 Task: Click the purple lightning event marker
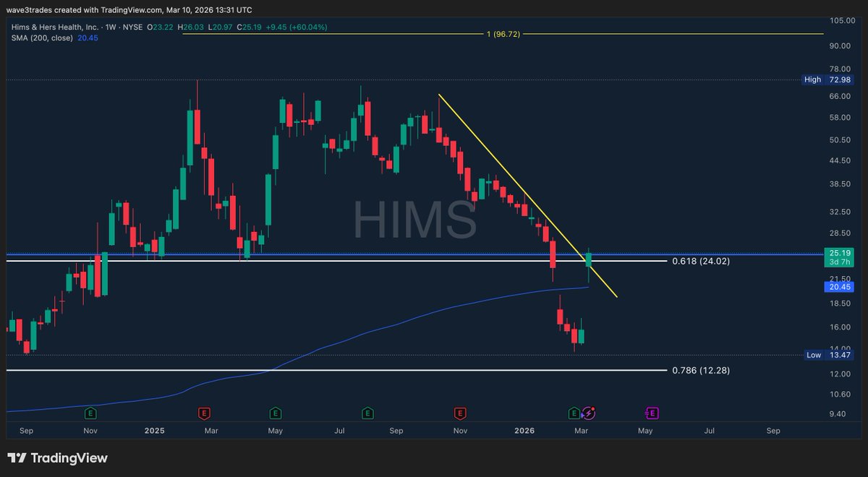pos(589,413)
